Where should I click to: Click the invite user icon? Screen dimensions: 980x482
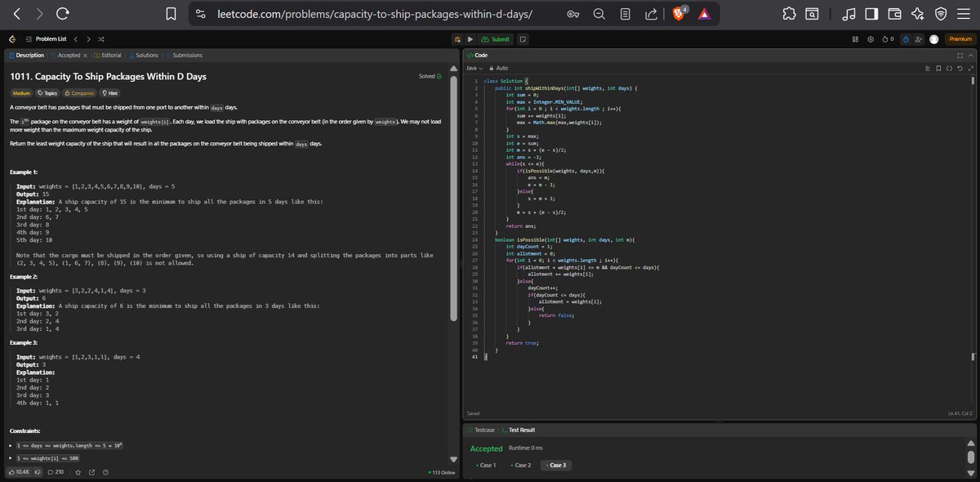pyautogui.click(x=920, y=38)
